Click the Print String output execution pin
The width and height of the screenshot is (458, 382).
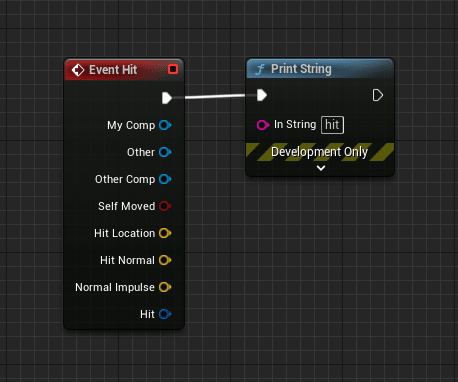[x=377, y=95]
